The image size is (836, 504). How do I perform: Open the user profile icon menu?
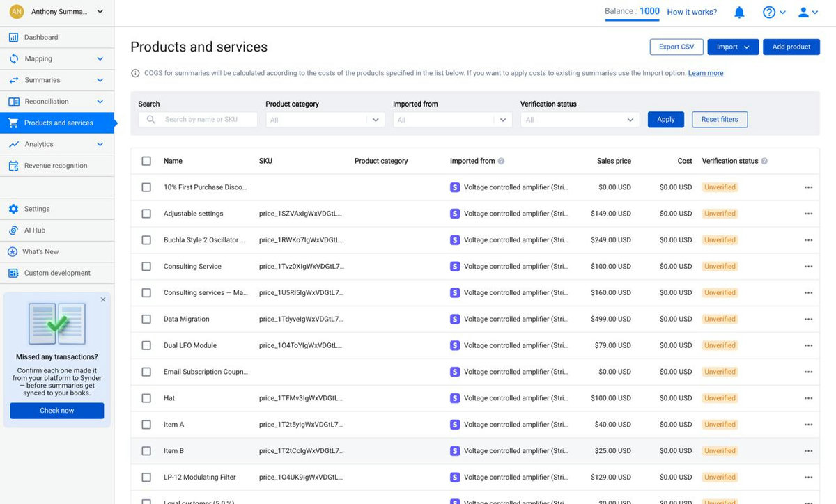(808, 12)
